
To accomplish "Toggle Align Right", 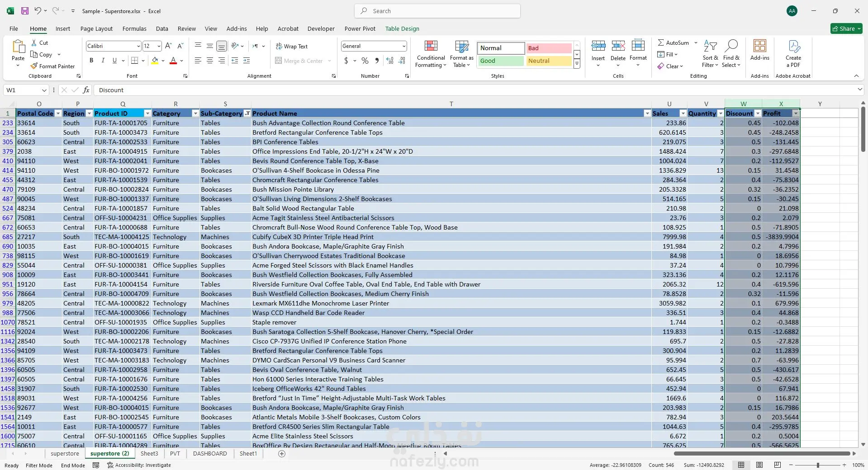I will tap(221, 61).
